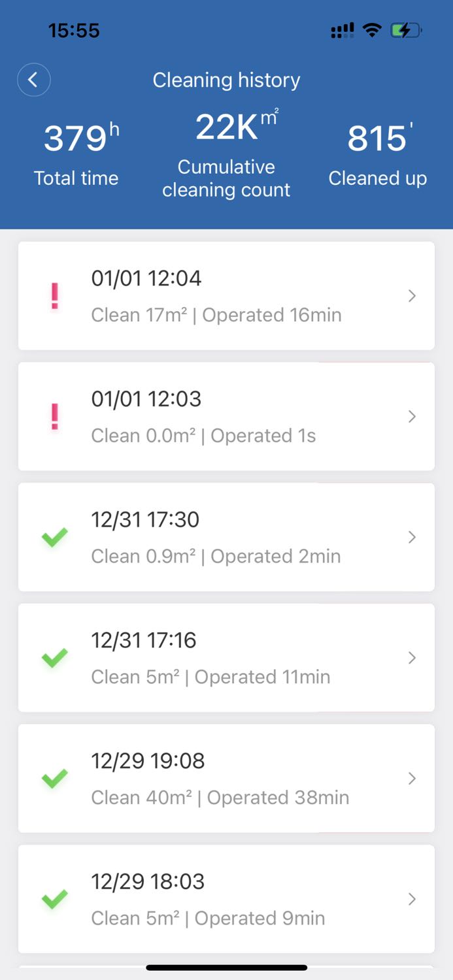Tap the Cleaning history page title

[x=226, y=80]
